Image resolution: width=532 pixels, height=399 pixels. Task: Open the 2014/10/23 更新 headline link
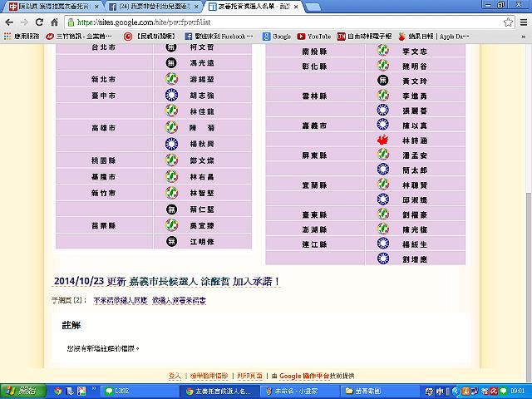167,282
